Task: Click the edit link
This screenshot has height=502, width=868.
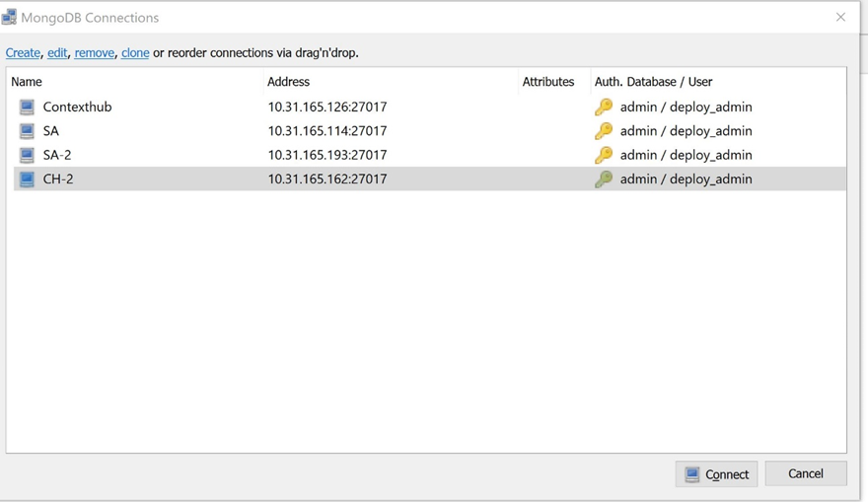Action: click(x=57, y=53)
